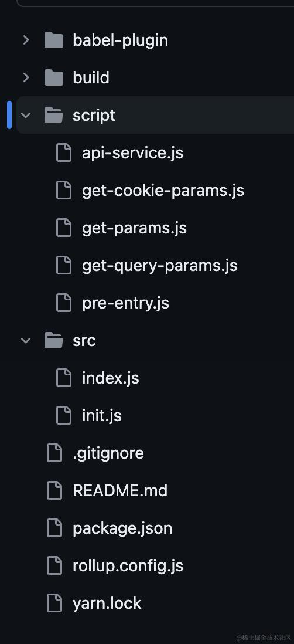Click the open src folder icon
Screen dimensions: 294x644
coord(54,341)
